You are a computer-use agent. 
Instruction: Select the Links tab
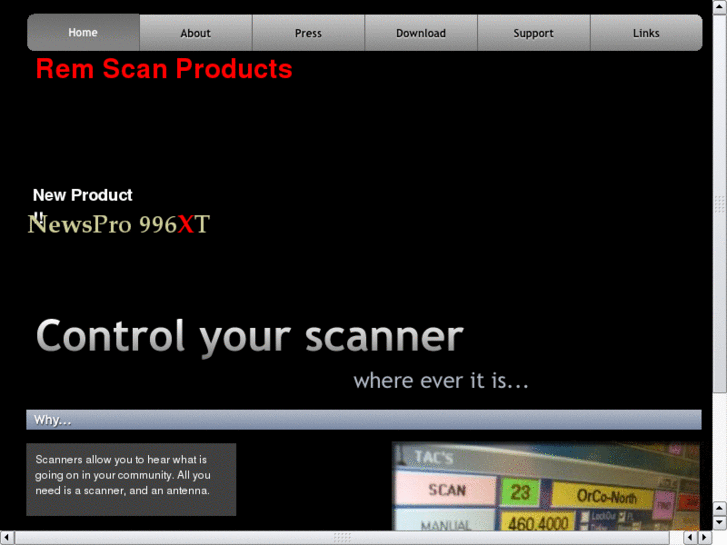(x=646, y=33)
